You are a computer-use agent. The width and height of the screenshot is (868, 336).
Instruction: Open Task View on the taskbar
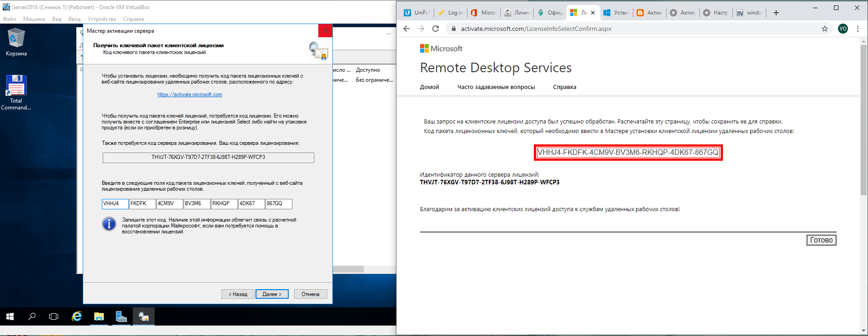tap(54, 316)
